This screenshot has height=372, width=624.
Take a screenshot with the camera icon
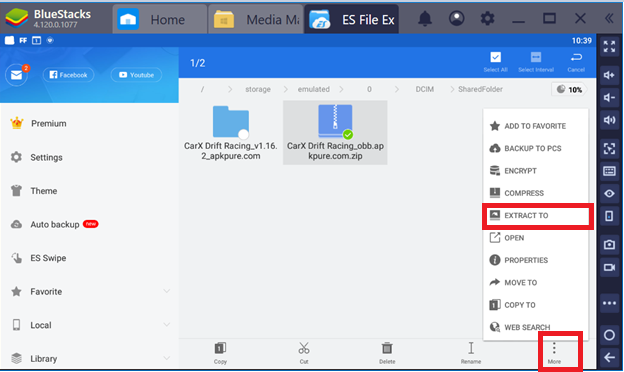609,244
